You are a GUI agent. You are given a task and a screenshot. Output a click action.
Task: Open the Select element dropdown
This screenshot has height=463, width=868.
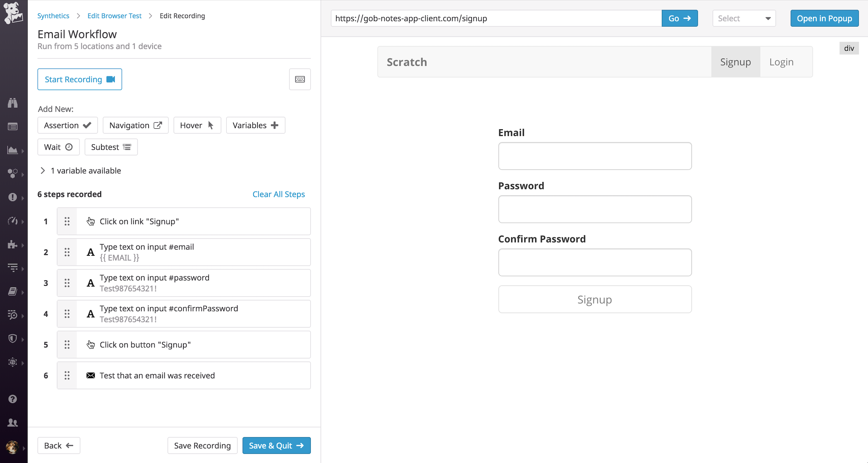point(744,18)
